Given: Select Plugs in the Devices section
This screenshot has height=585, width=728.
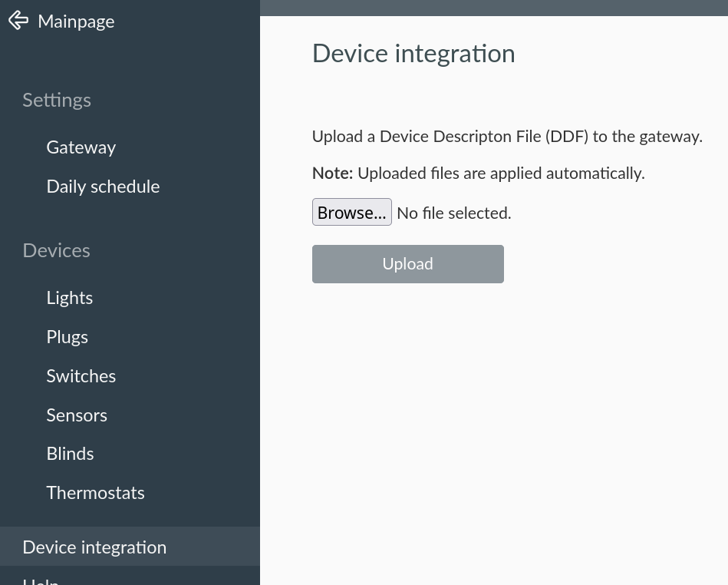Looking at the screenshot, I should pos(68,337).
